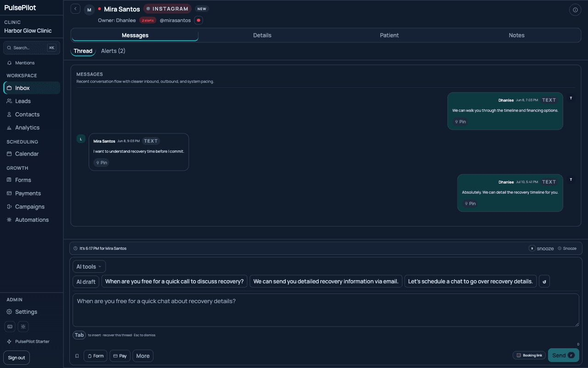Screen dimensions: 588x368
Task: Toggle the Booking link option
Action: [x=529, y=355]
